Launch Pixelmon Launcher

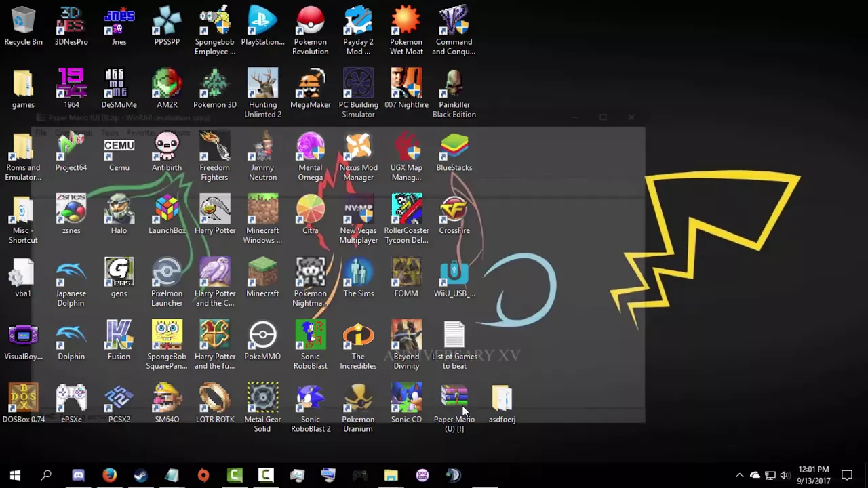pos(167,283)
